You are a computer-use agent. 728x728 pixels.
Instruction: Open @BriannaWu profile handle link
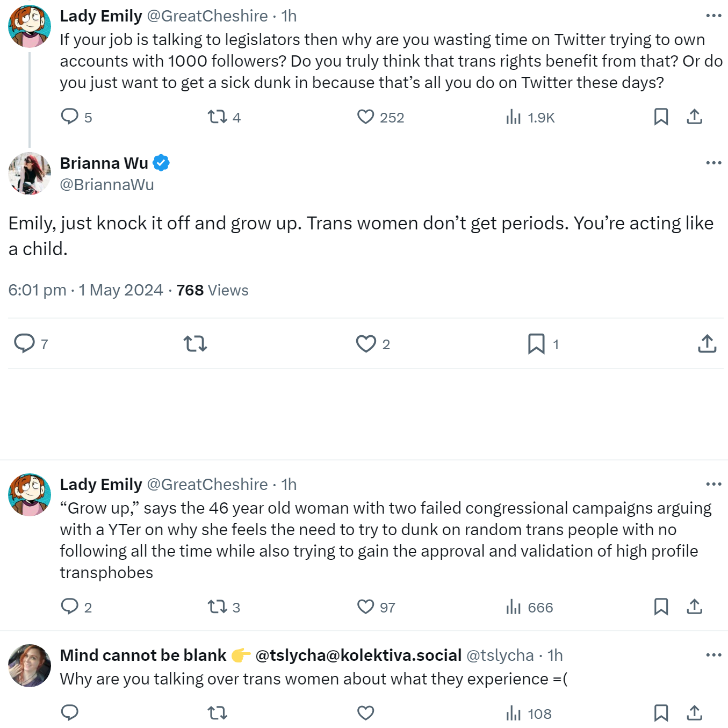click(x=107, y=185)
